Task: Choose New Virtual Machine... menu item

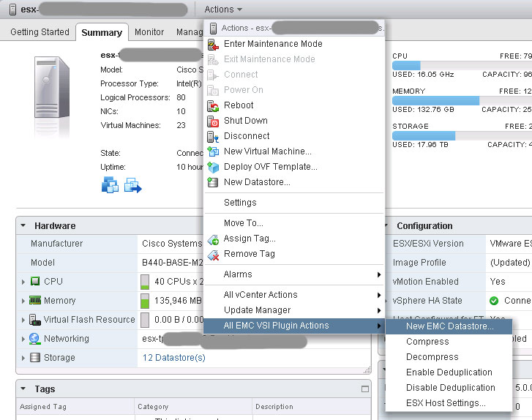Action: click(294, 151)
